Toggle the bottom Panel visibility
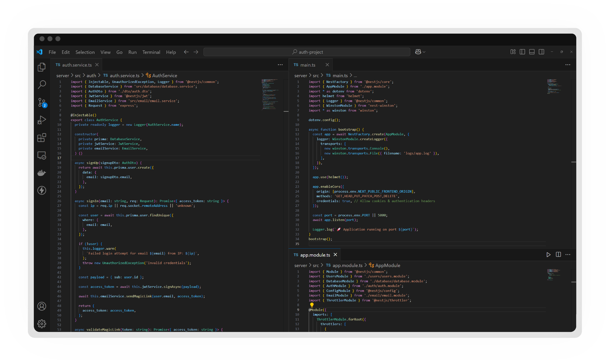This screenshot has width=610, height=364. pos(532,52)
